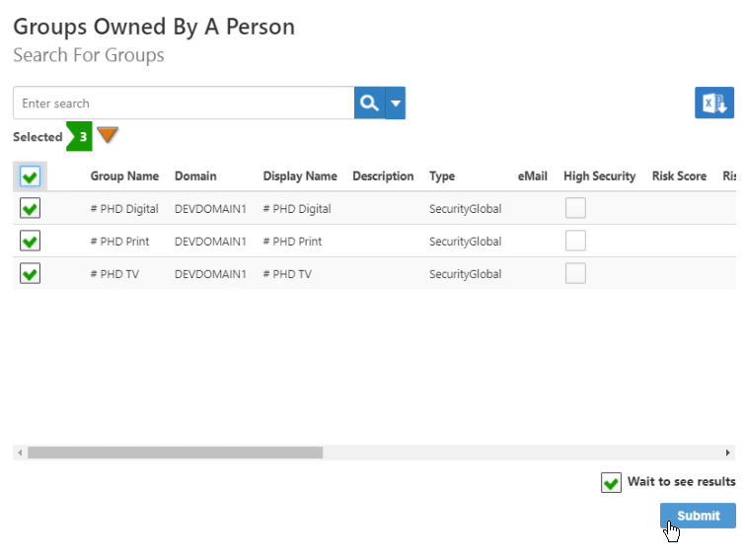Toggle High Security for # PHD TV
745x560 pixels.
pyautogui.click(x=574, y=273)
